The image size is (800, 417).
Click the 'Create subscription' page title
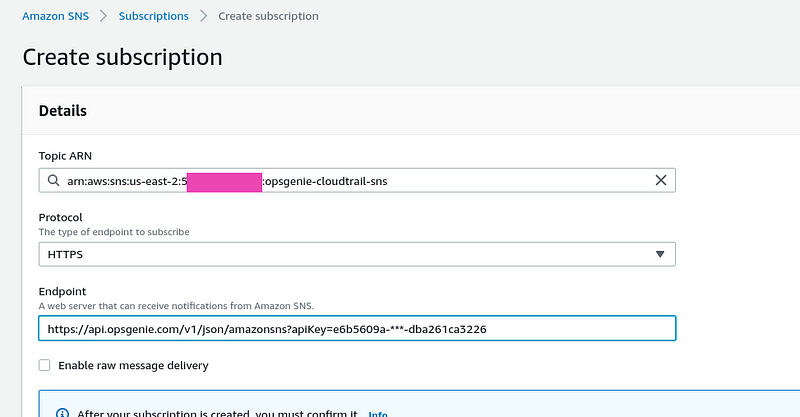pos(122,57)
